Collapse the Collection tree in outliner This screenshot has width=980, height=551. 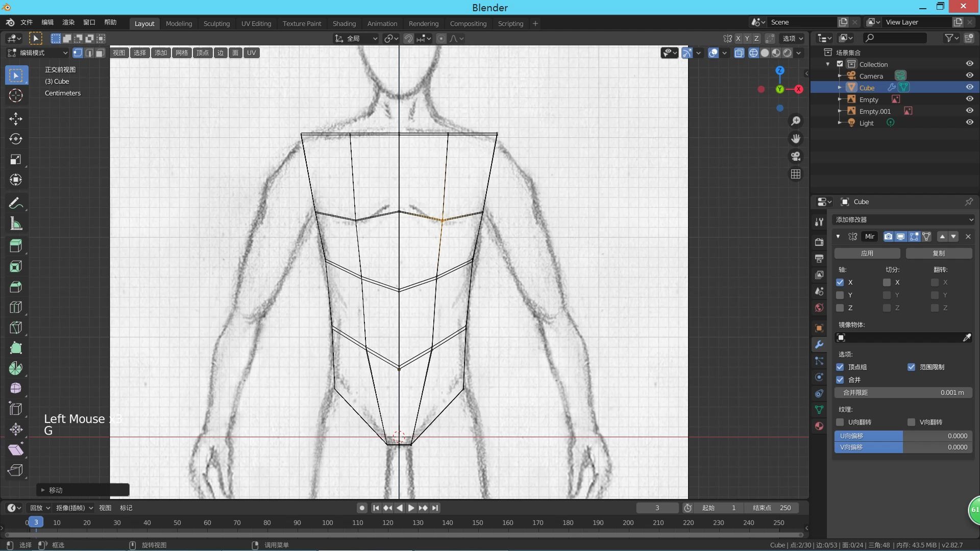point(828,64)
